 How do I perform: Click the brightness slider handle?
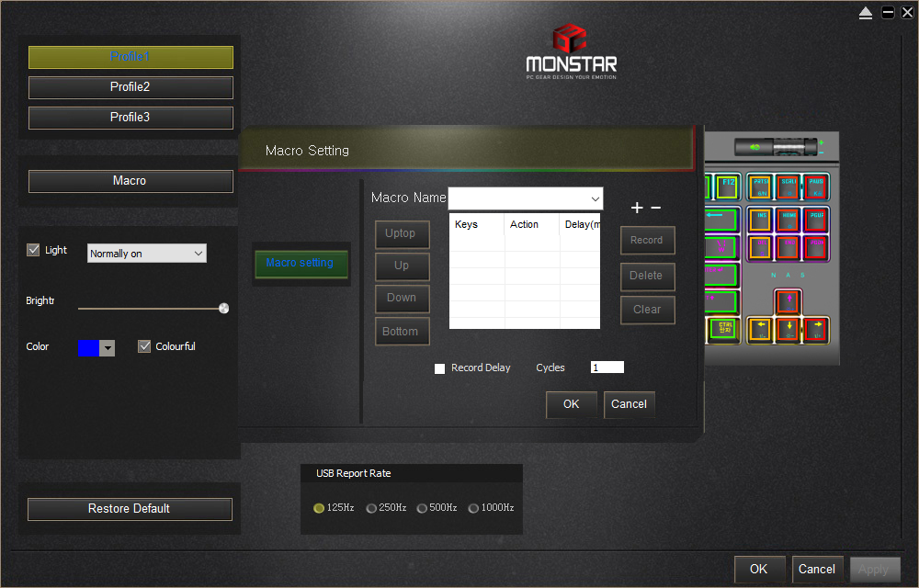click(x=224, y=309)
